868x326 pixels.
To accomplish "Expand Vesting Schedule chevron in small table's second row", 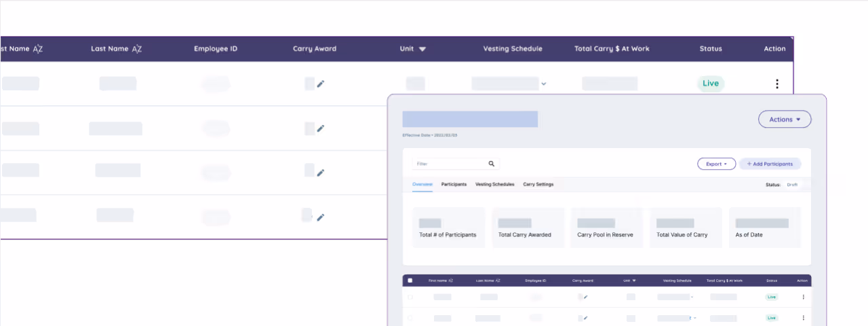I will (695, 318).
